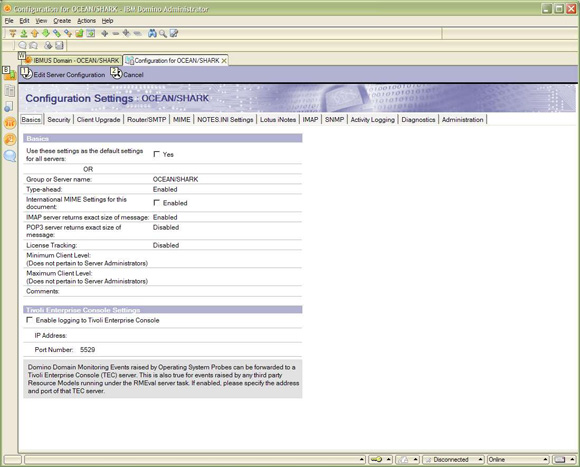Screen dimensions: 580x467
Task: Click the IP Address field
Action: pyautogui.click(x=185, y=336)
